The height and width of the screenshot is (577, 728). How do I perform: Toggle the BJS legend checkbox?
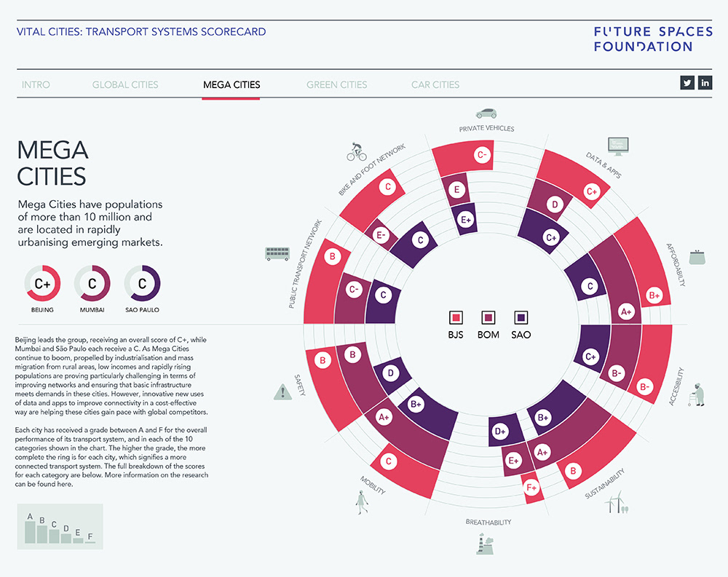(x=456, y=317)
